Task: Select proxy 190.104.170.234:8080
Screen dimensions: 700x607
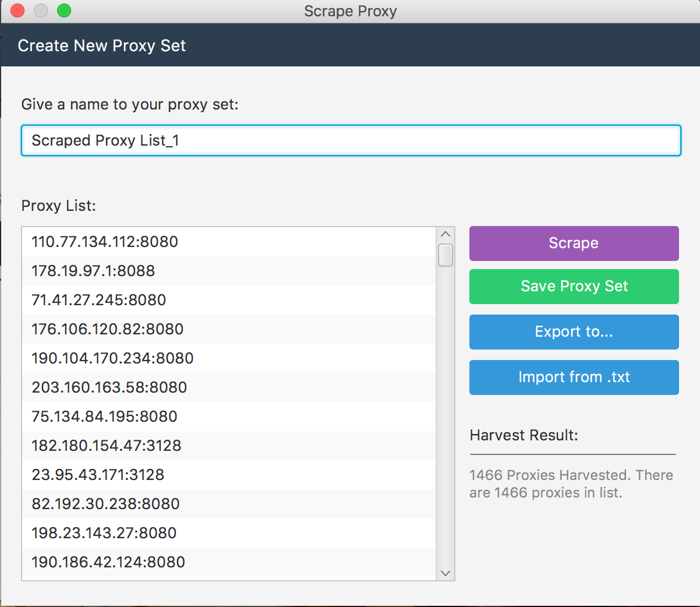Action: [112, 358]
